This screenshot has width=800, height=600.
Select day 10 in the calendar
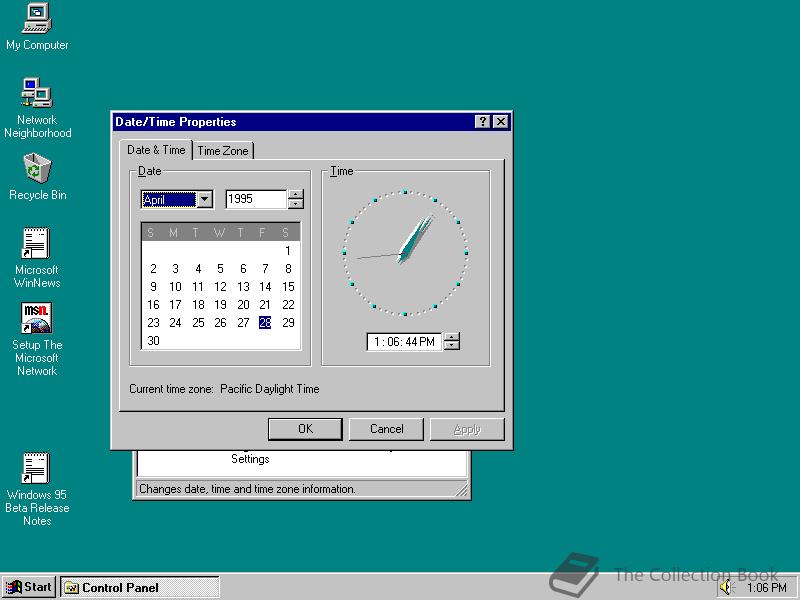click(176, 287)
